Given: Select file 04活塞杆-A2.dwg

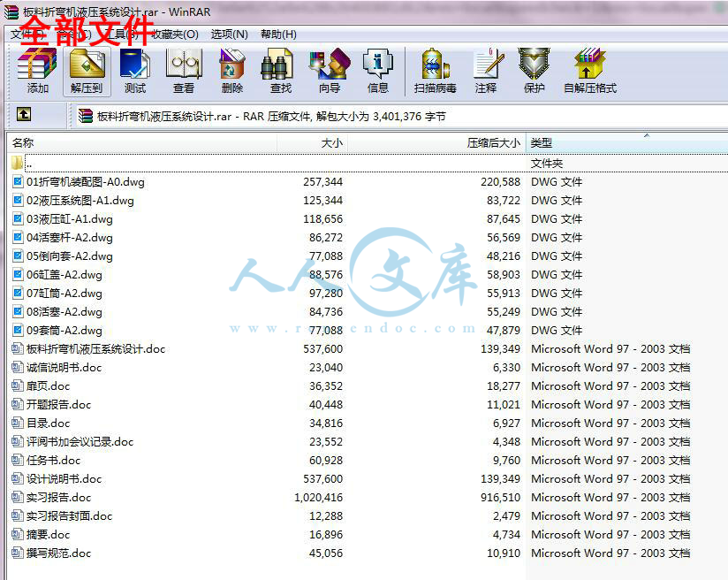Looking at the screenshot, I should (70, 238).
